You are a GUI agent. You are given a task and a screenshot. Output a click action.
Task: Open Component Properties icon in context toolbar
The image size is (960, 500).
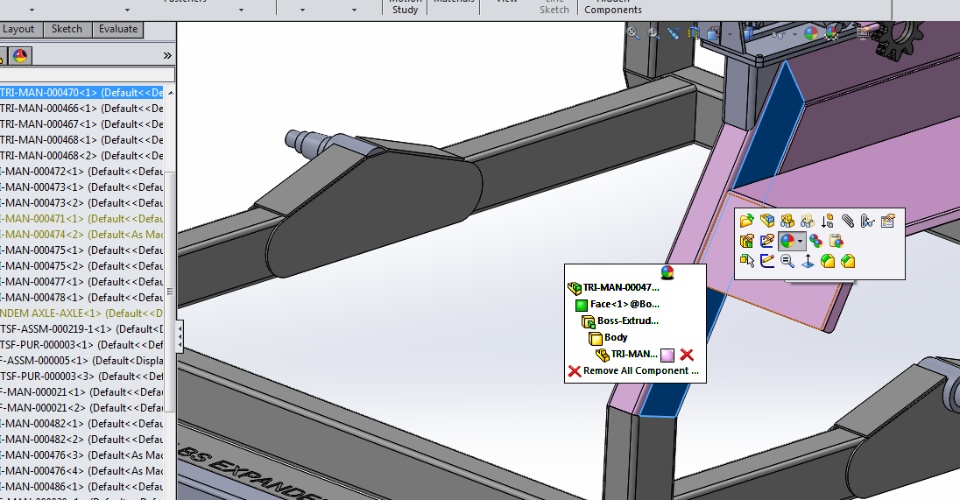pos(888,221)
